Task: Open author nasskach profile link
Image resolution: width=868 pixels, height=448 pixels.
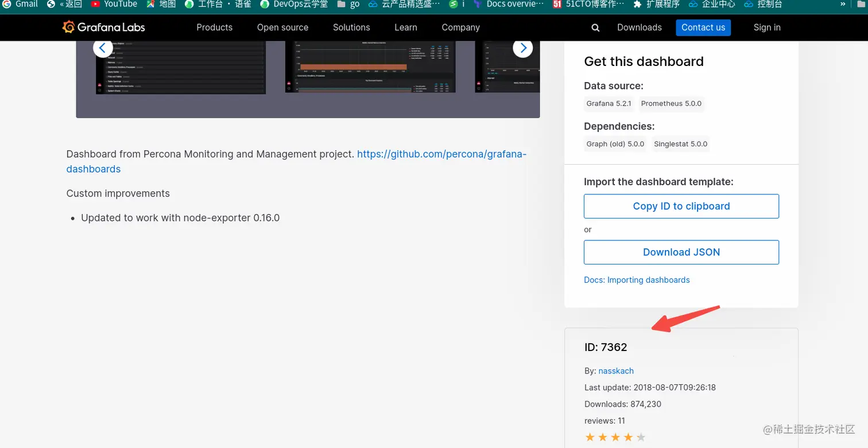Action: pos(616,371)
